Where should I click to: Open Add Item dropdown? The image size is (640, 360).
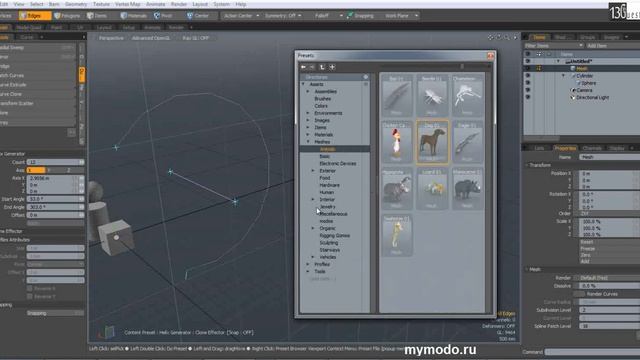(612, 46)
